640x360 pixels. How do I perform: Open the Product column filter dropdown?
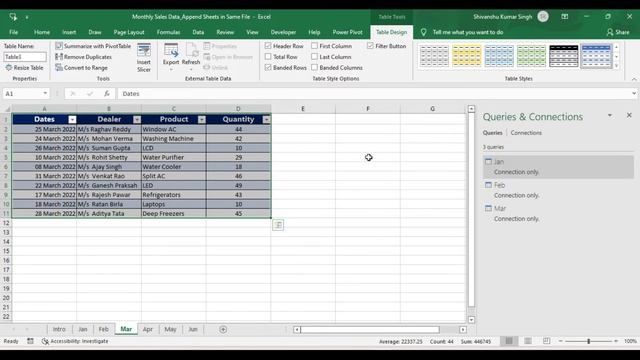(202, 119)
